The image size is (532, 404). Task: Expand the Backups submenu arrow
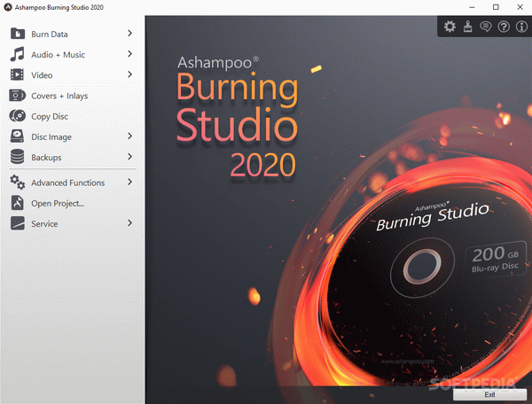pyautogui.click(x=129, y=157)
